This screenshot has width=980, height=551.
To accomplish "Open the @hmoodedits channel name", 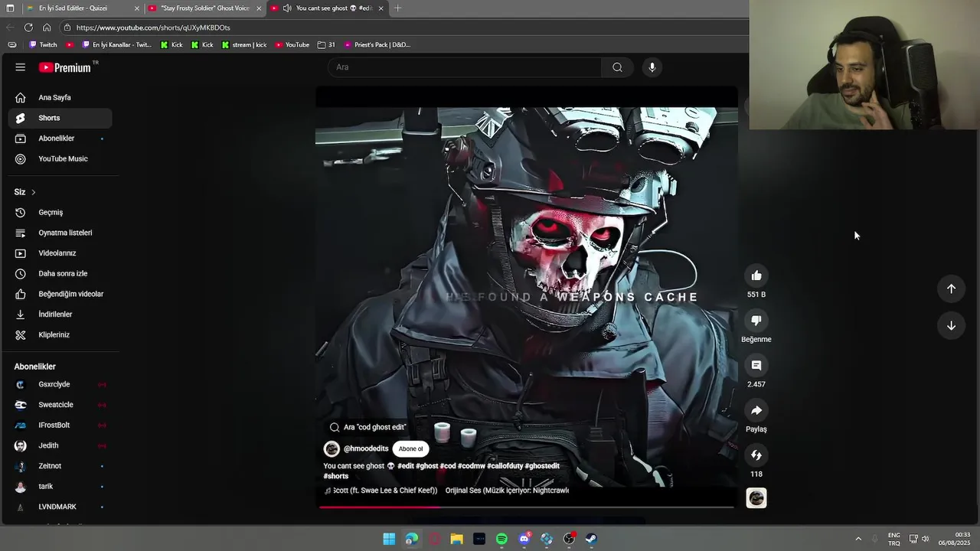I will (x=366, y=449).
